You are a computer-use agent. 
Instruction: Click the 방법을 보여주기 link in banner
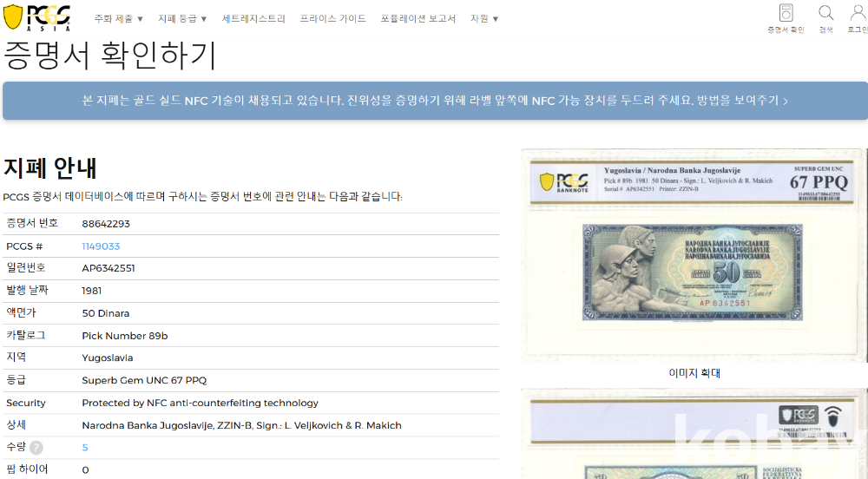742,101
